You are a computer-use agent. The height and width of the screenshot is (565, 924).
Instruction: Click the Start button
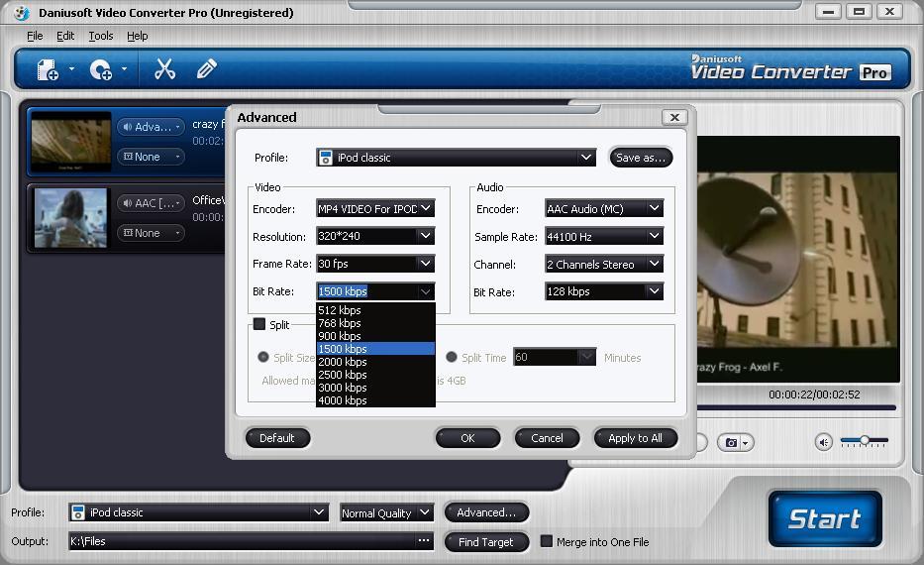pos(825,518)
